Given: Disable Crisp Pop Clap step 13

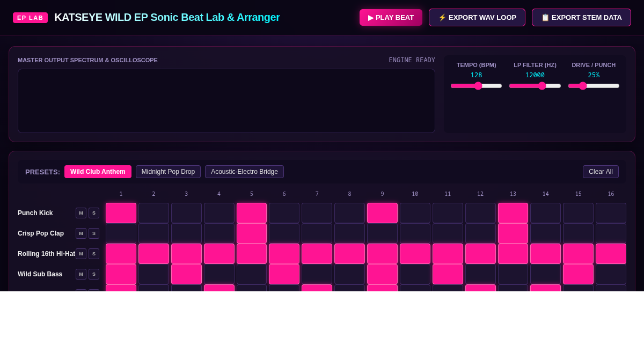Looking at the screenshot, I should tap(513, 233).
